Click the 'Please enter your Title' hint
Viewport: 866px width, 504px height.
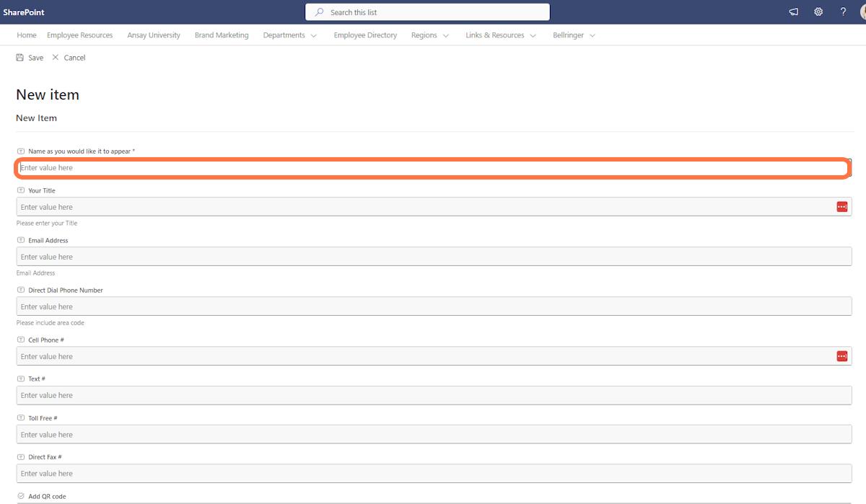pos(47,224)
